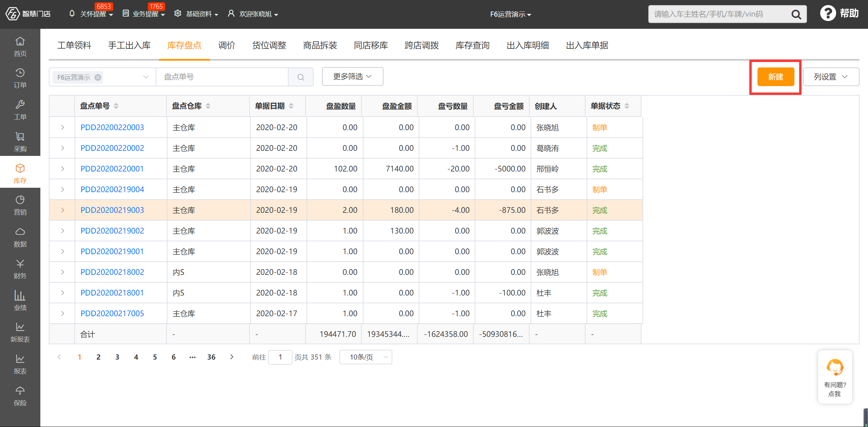Go to page 36
The width and height of the screenshot is (868, 427).
pyautogui.click(x=211, y=357)
